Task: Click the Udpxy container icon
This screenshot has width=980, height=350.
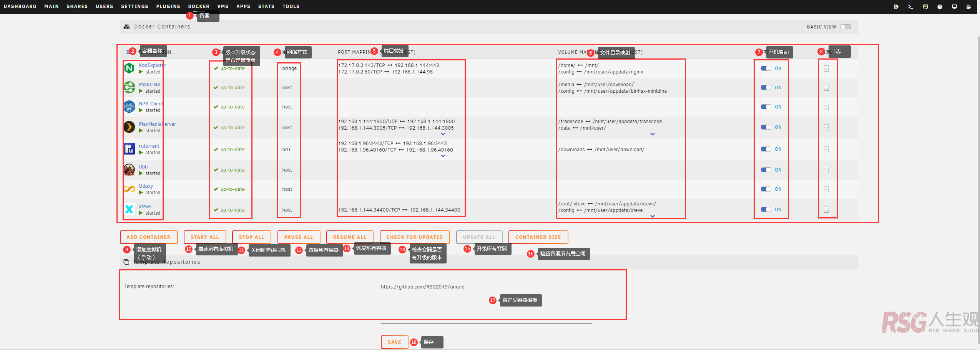Action: [130, 188]
